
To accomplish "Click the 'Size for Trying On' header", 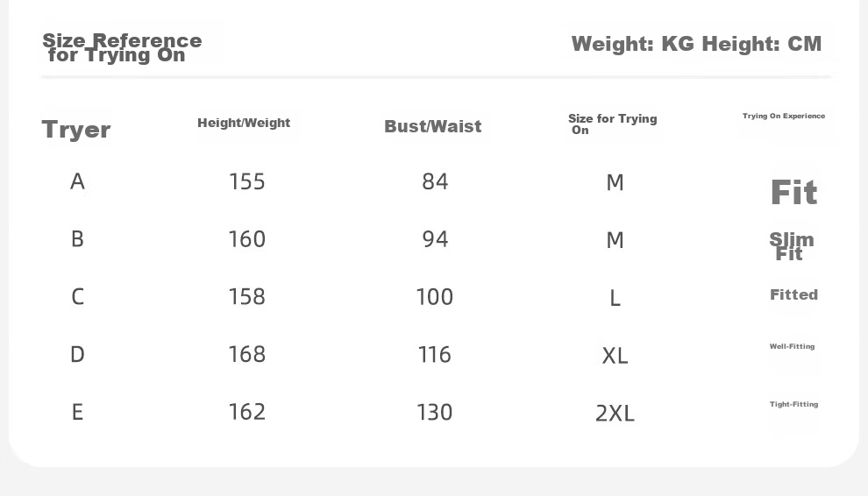I will (612, 124).
